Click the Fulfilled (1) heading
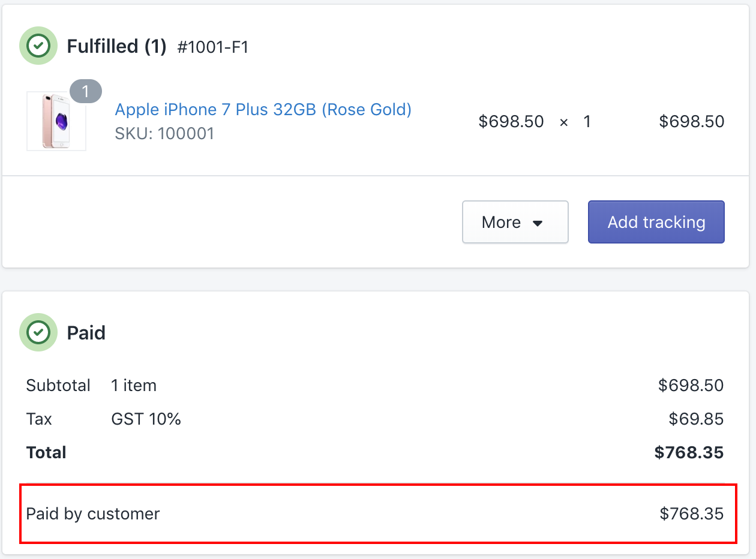This screenshot has height=559, width=756. coord(116,46)
